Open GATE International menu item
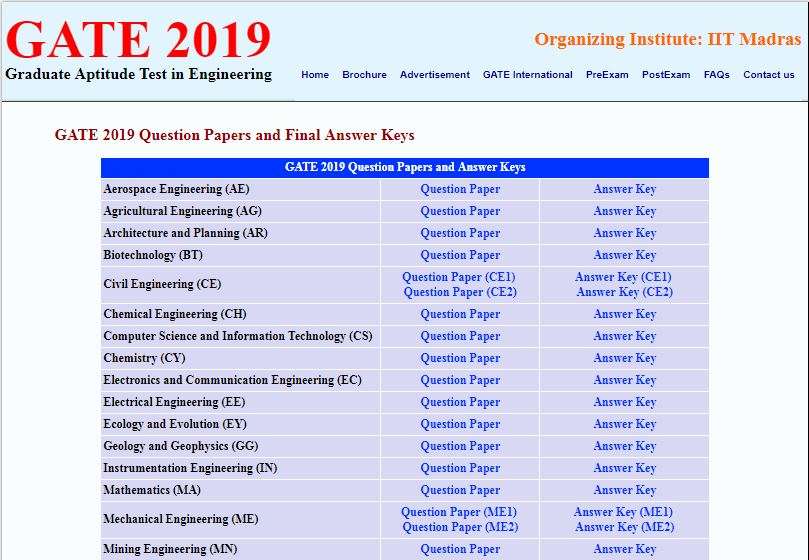 tap(527, 75)
